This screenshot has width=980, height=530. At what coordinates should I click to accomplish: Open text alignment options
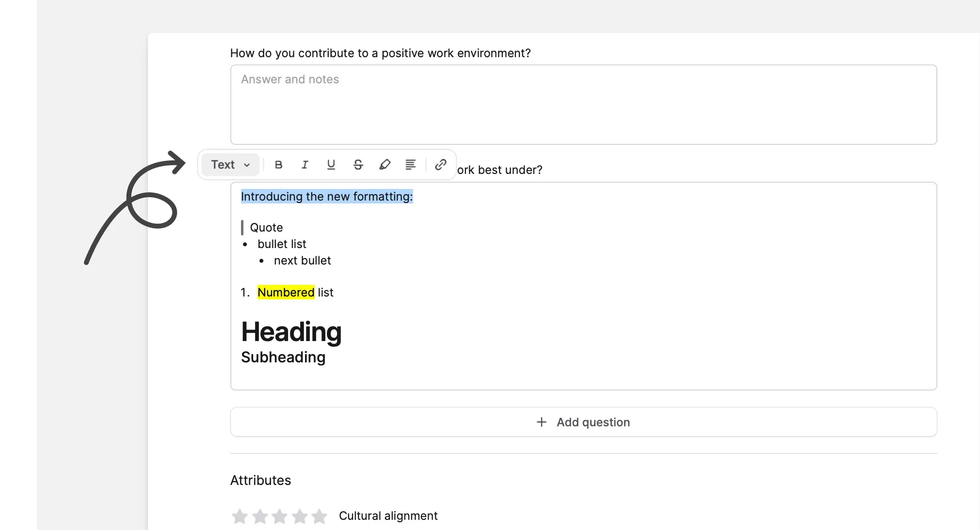click(x=410, y=165)
